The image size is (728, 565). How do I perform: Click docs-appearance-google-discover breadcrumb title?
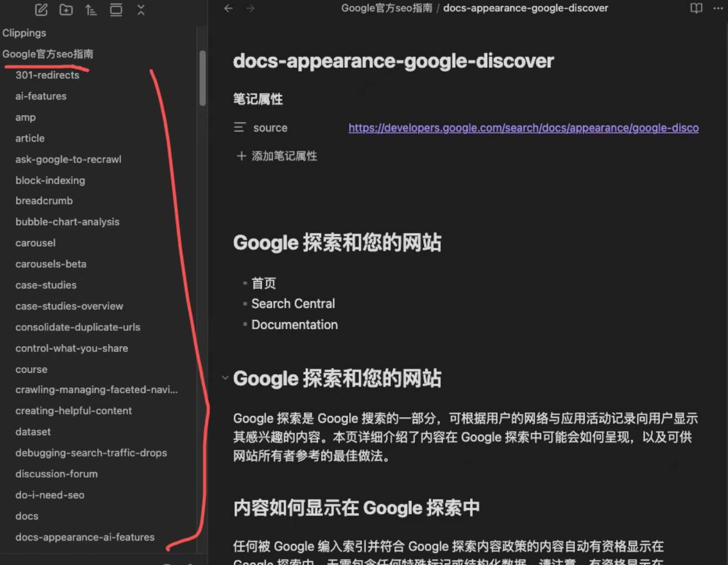pyautogui.click(x=525, y=8)
